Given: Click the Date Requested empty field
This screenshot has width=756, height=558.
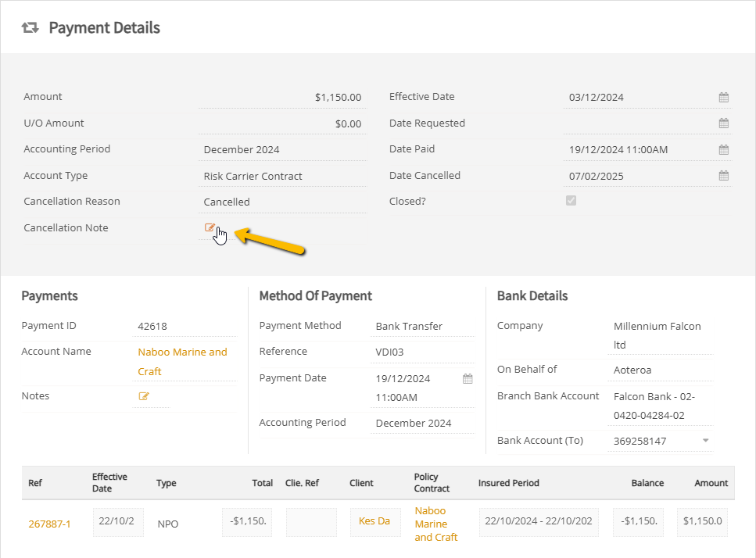Looking at the screenshot, I should pos(640,123).
